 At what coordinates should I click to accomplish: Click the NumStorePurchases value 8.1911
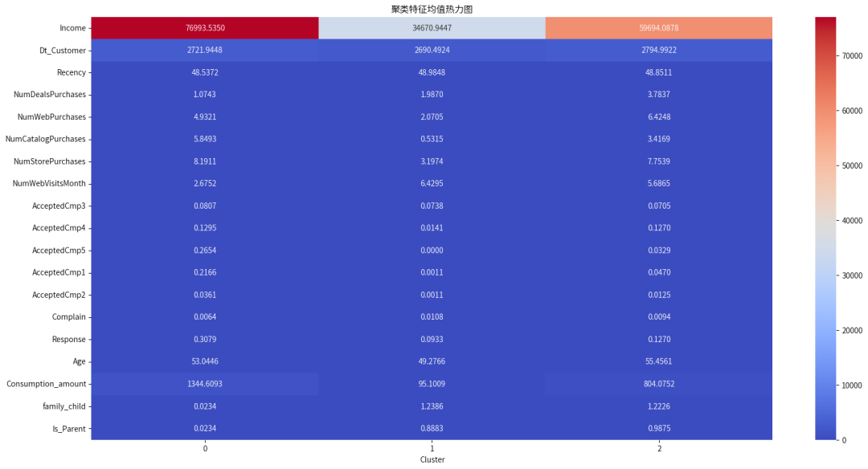(x=205, y=161)
